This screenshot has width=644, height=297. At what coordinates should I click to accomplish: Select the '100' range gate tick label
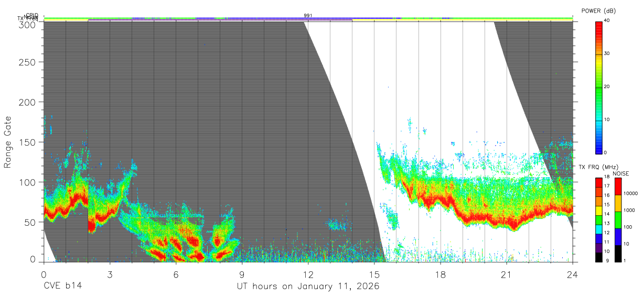(x=28, y=182)
